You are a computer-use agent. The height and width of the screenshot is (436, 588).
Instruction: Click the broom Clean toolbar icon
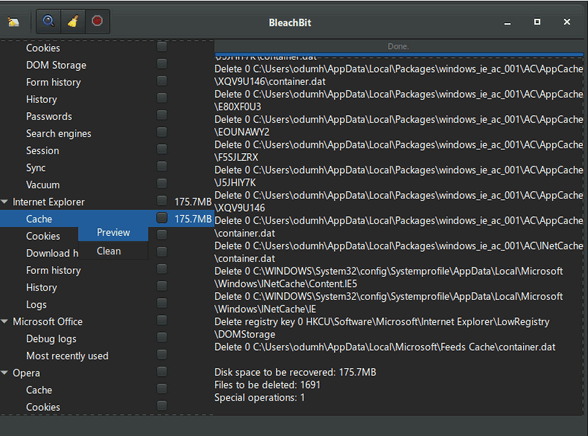coord(73,21)
